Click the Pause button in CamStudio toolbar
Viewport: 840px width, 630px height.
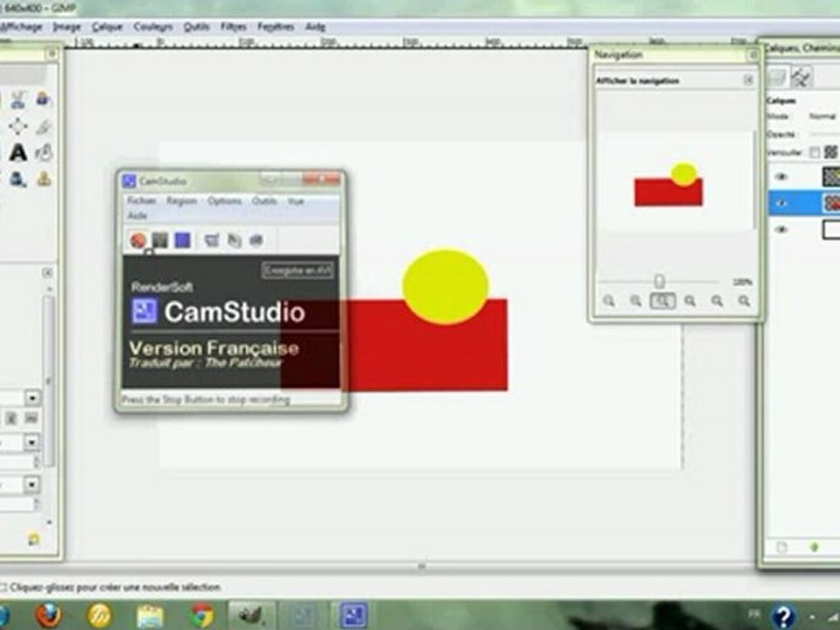click(x=160, y=240)
